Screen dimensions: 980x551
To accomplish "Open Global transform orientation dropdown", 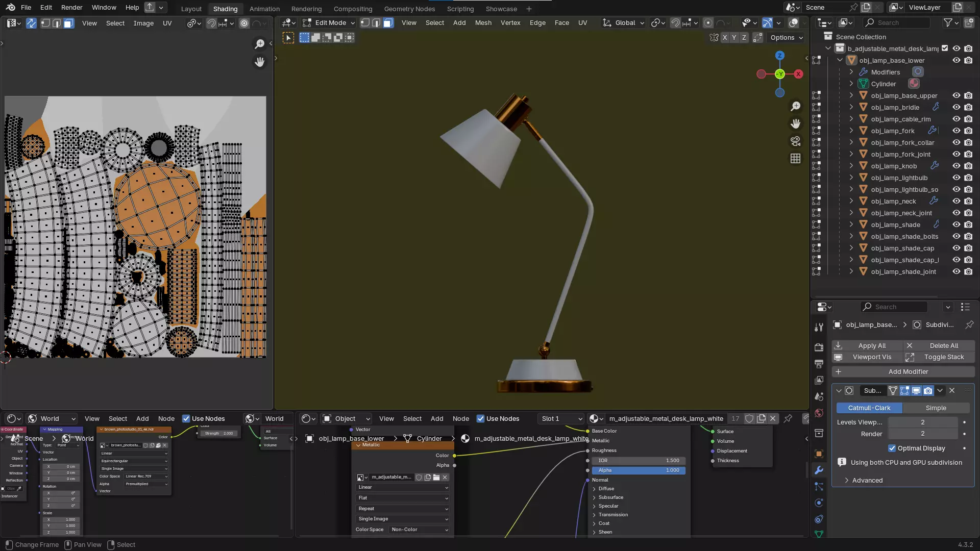I will pyautogui.click(x=624, y=23).
